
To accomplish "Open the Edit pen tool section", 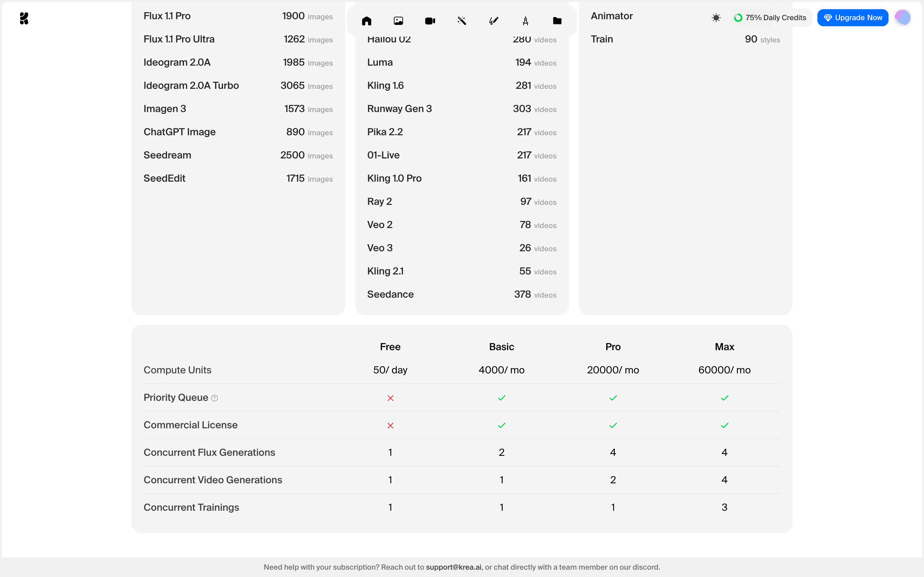I will pyautogui.click(x=493, y=21).
